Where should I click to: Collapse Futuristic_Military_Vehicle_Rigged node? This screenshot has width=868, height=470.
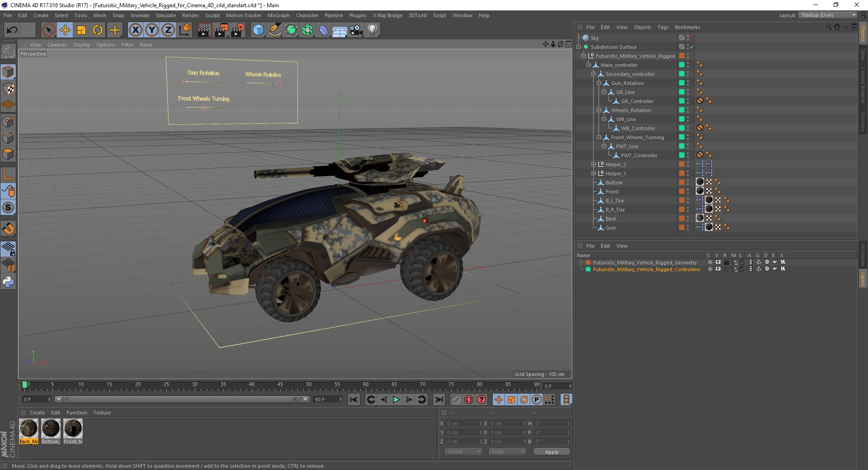[584, 56]
